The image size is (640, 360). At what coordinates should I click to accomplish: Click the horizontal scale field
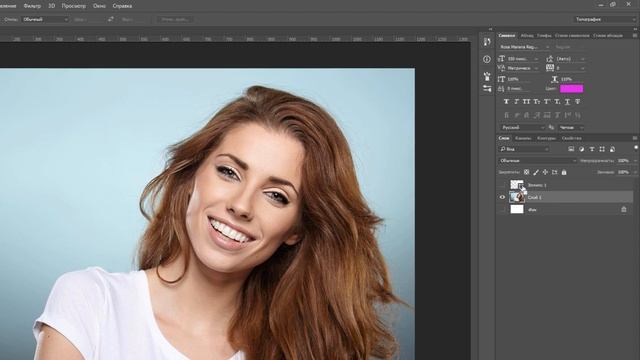click(571, 79)
